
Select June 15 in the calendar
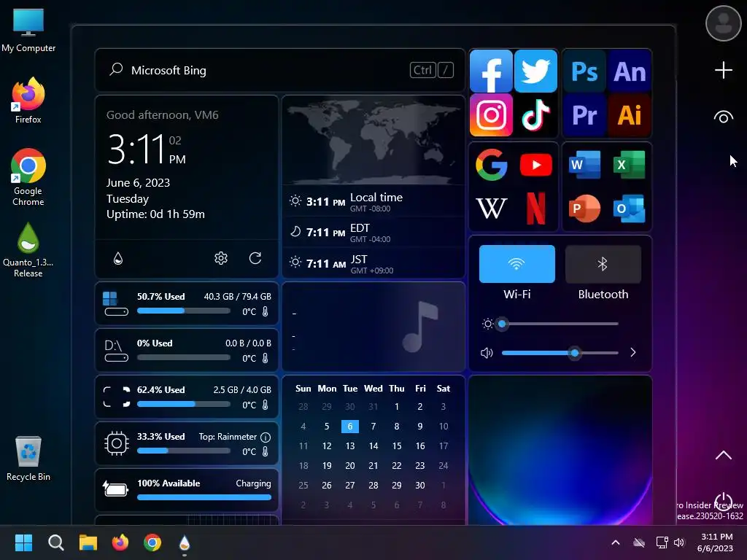396,446
